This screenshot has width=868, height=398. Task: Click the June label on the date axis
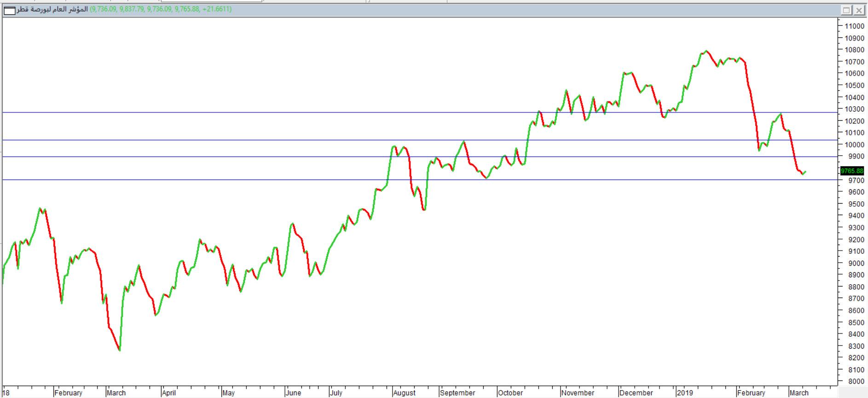[293, 393]
